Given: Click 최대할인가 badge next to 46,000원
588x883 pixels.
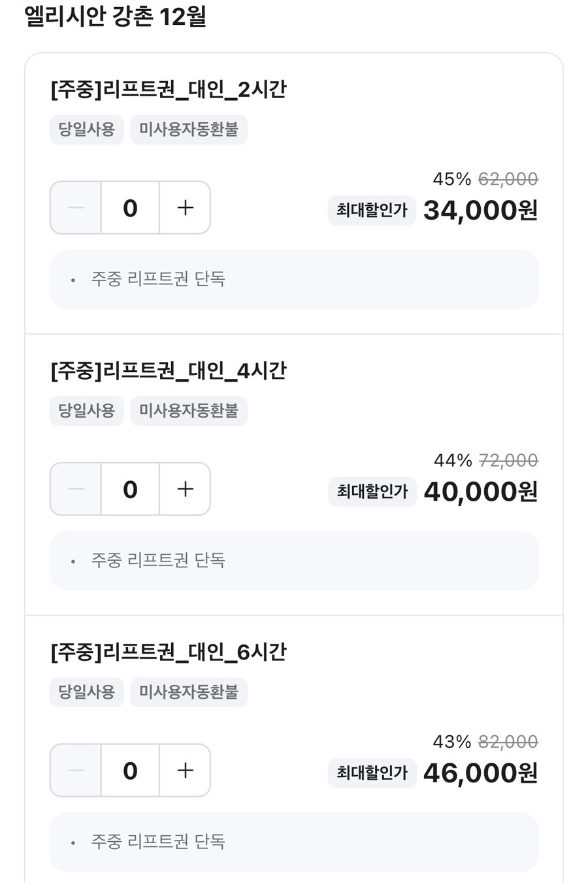Looking at the screenshot, I should coord(372,773).
